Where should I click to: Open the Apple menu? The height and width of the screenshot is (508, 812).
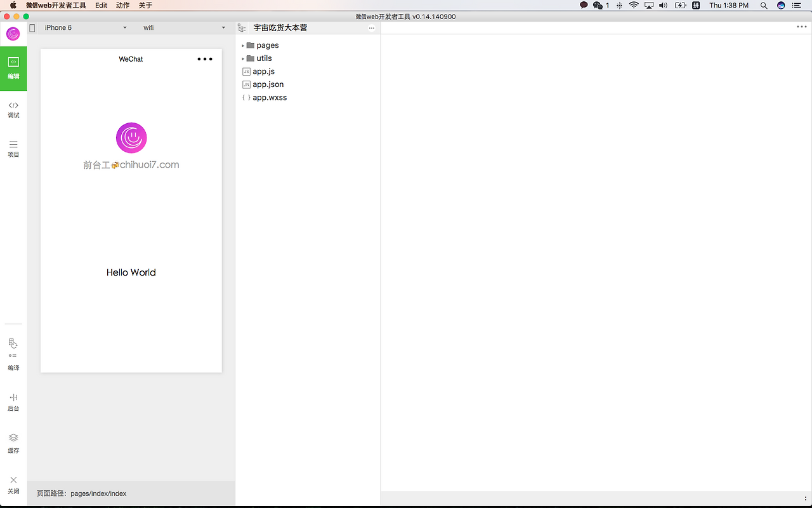13,5
